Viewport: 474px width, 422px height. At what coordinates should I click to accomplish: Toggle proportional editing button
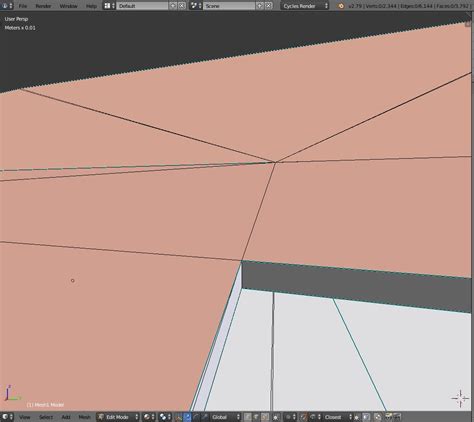(289, 417)
